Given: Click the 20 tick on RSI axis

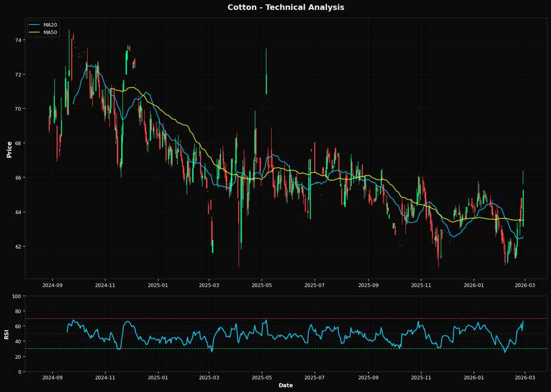Looking at the screenshot, I should [x=19, y=356].
